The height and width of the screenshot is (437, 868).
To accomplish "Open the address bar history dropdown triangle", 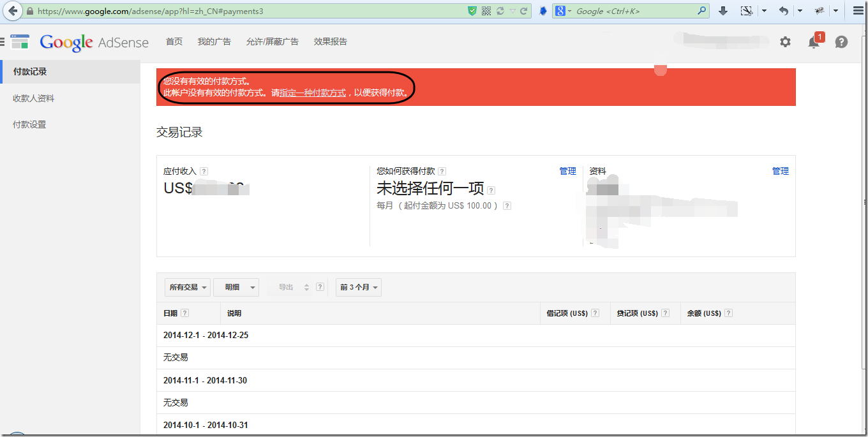I will tap(513, 11).
